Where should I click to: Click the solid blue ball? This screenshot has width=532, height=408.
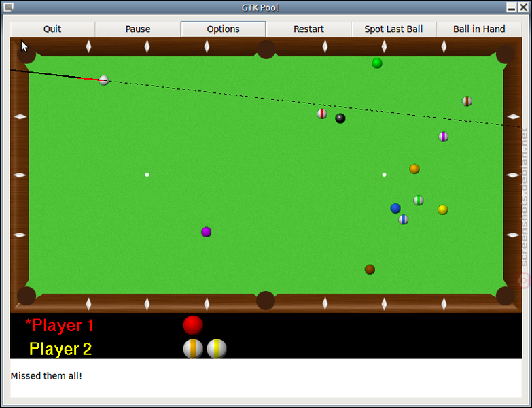tap(395, 208)
